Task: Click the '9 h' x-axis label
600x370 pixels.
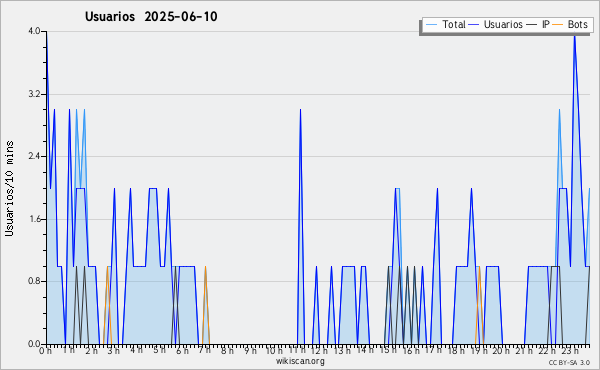Action: [x=251, y=351]
